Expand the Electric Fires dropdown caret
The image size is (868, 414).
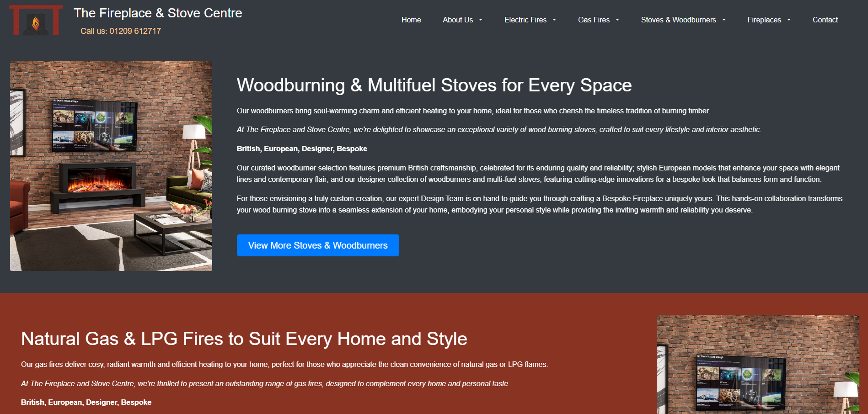pyautogui.click(x=554, y=20)
